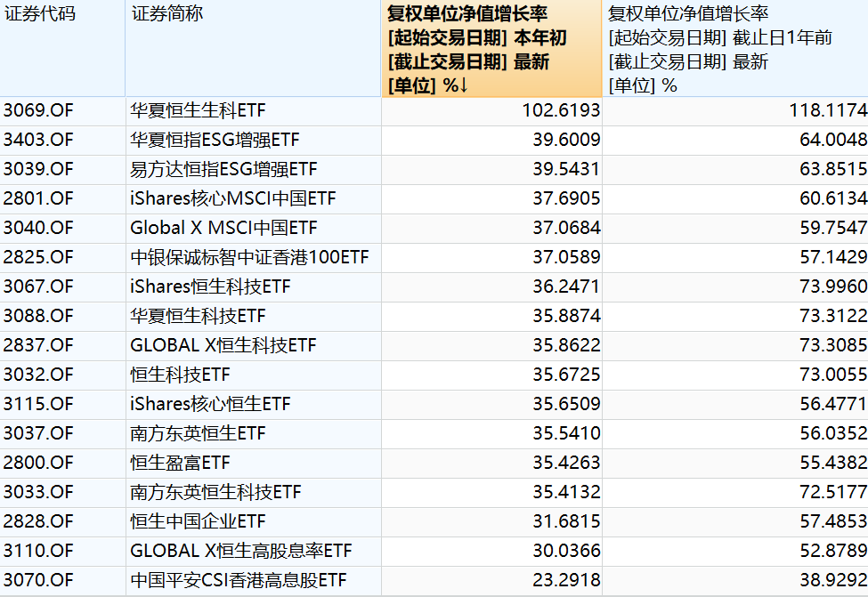Click the value 37.0589

[x=566, y=257]
